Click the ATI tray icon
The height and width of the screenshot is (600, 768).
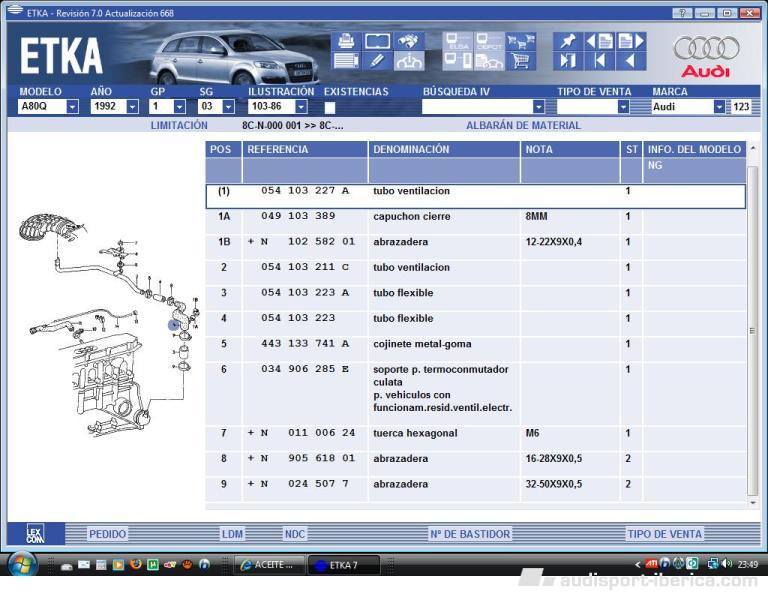pyautogui.click(x=651, y=564)
